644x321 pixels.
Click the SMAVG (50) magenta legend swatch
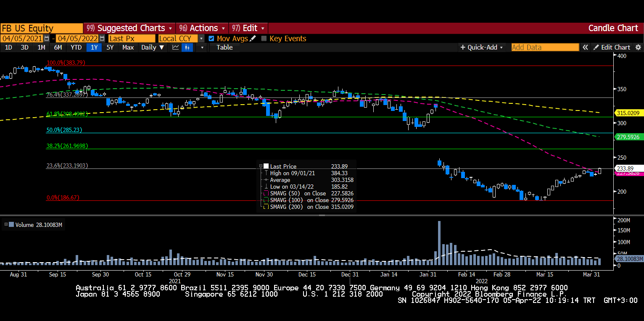[x=266, y=193]
